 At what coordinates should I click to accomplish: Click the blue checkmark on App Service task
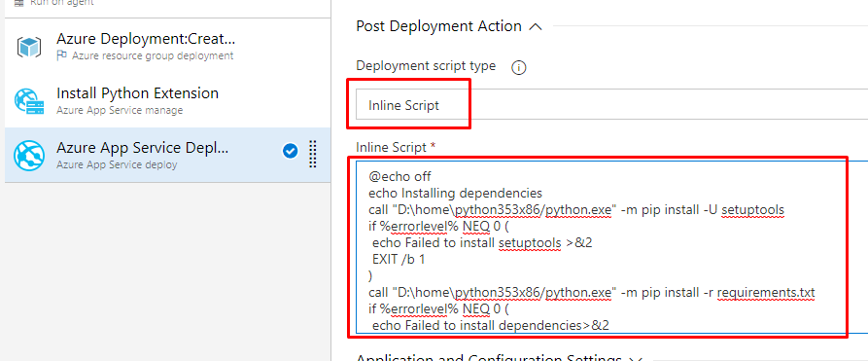290,151
